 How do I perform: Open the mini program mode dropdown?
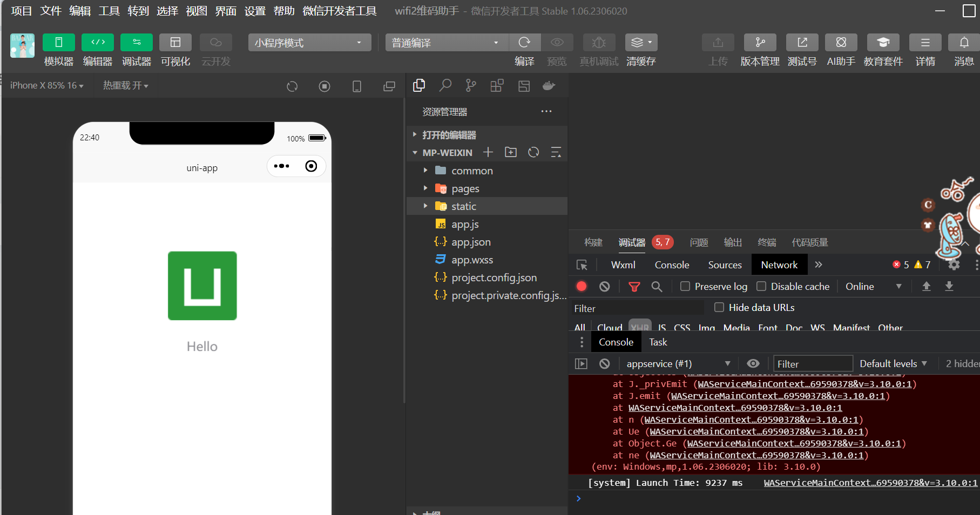pos(309,43)
